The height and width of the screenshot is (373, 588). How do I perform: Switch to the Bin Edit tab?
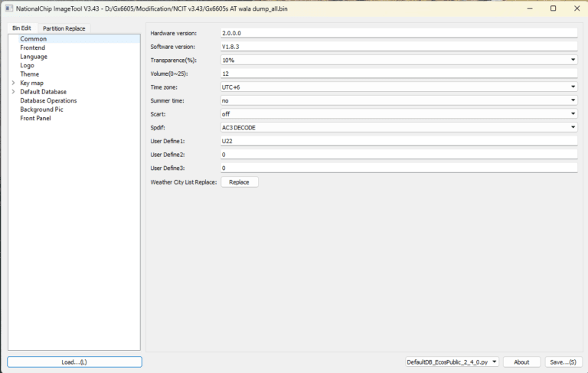tap(22, 28)
